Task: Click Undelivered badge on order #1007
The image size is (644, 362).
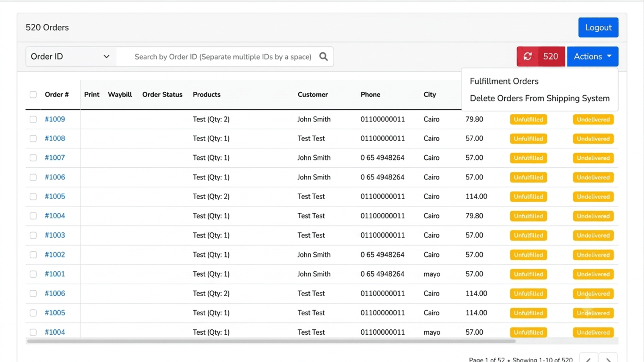Action: (593, 158)
